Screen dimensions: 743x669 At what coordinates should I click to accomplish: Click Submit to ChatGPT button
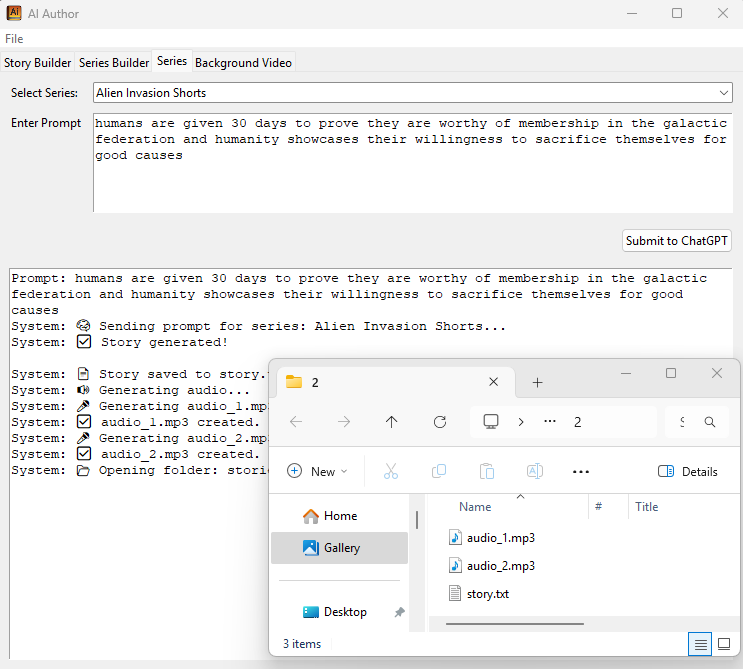676,241
